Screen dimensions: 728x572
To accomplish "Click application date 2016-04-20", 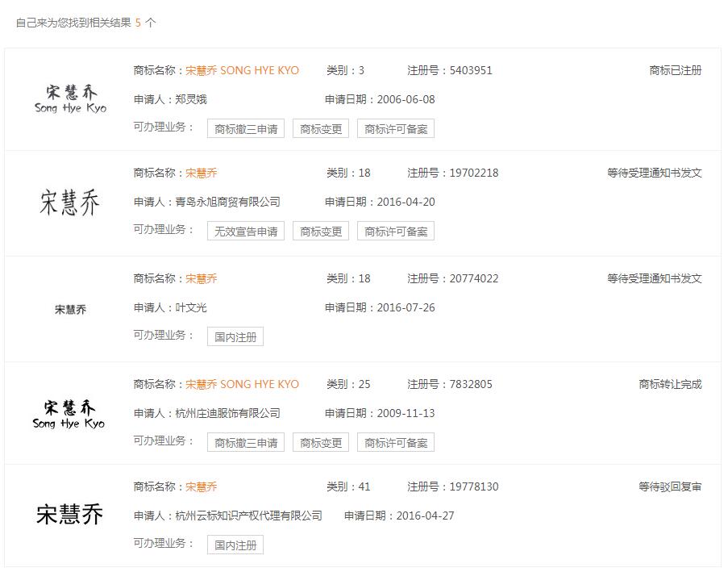I will point(406,202).
